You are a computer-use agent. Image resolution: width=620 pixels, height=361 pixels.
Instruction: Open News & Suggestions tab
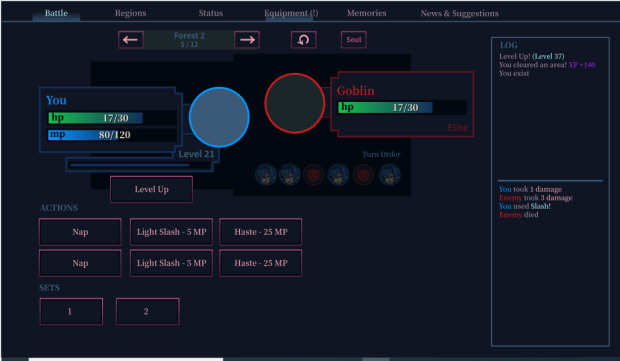459,13
